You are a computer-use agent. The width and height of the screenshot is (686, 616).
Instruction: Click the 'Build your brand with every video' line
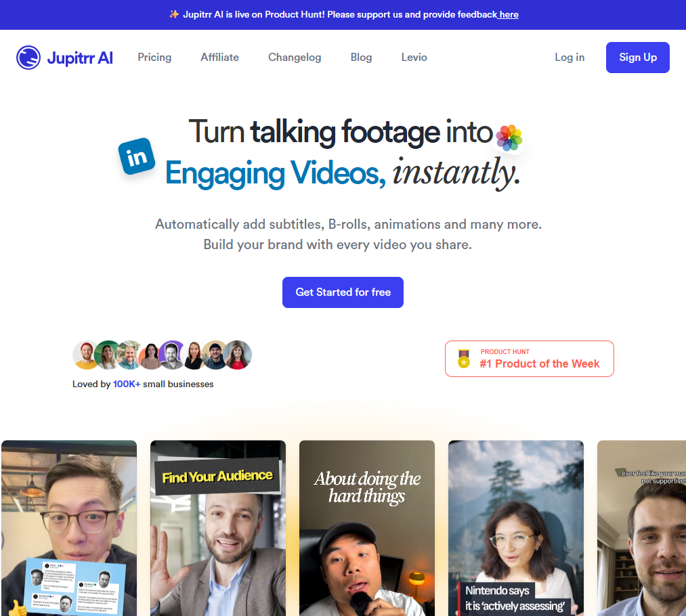(338, 244)
